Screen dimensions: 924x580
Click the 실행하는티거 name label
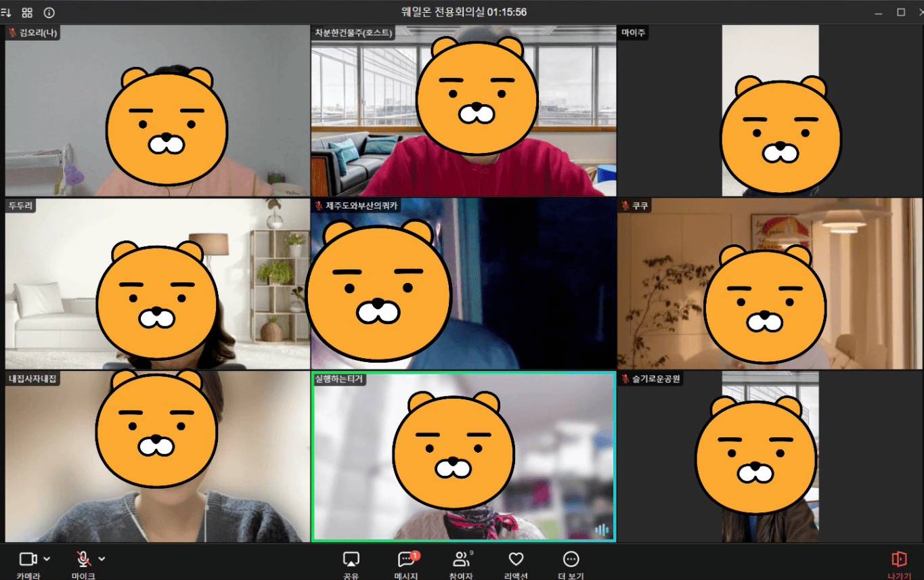(340, 379)
